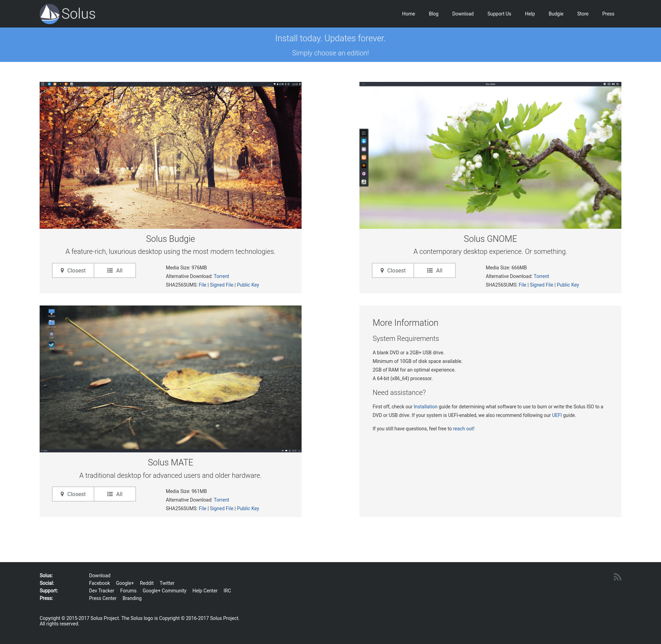Open the MATE Torrent download link
The width and height of the screenshot is (661, 644).
(221, 500)
